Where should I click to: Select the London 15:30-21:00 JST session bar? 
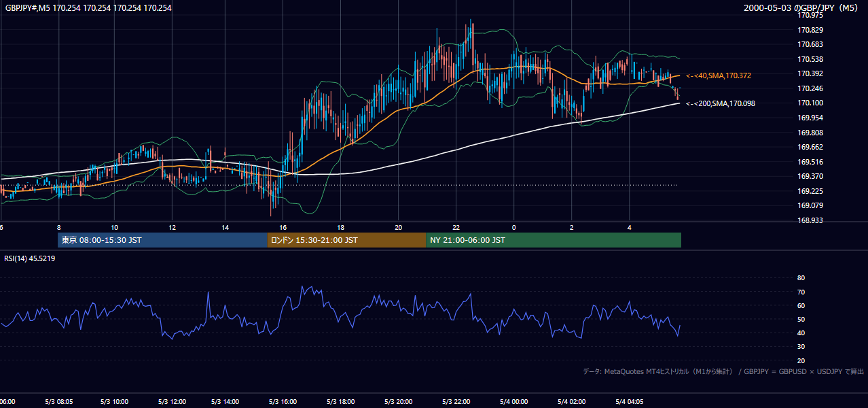pyautogui.click(x=346, y=240)
